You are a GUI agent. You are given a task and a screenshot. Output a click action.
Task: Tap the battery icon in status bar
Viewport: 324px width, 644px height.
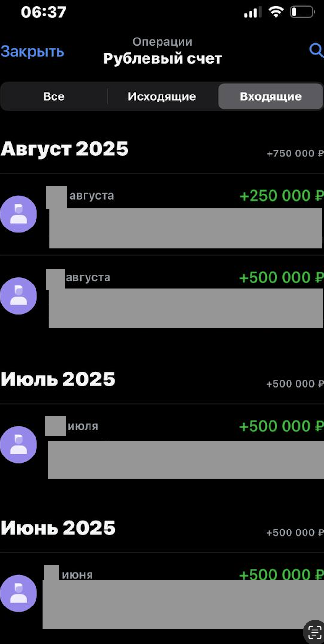(302, 12)
